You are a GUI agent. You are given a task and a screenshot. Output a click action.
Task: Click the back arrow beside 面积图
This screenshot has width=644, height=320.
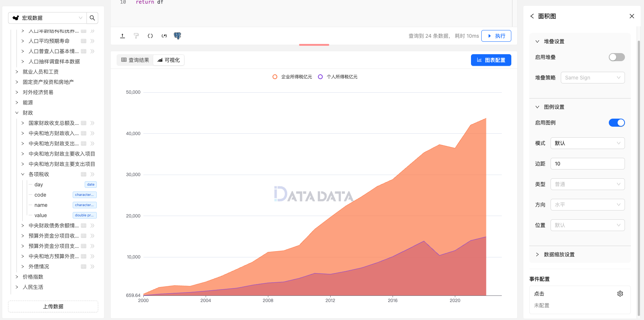pyautogui.click(x=532, y=16)
